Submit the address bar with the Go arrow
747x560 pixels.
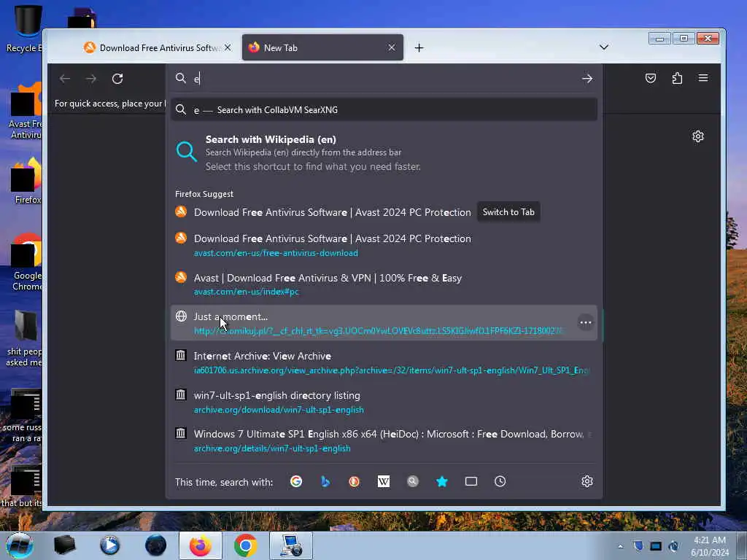[587, 79]
